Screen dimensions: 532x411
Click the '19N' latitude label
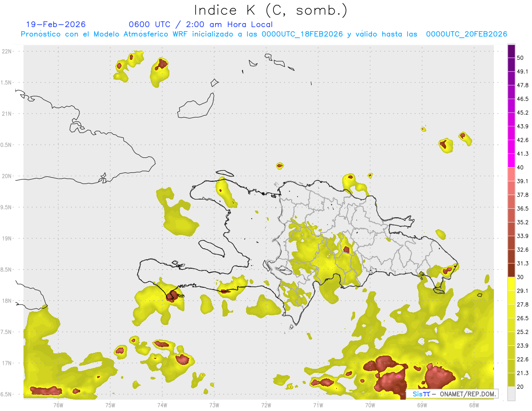tap(7, 238)
